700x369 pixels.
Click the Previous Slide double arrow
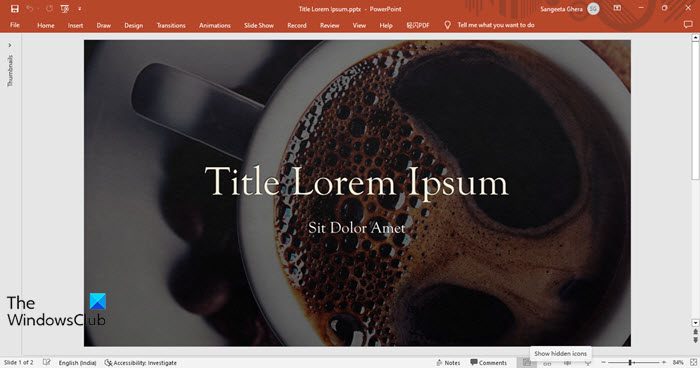click(x=695, y=332)
